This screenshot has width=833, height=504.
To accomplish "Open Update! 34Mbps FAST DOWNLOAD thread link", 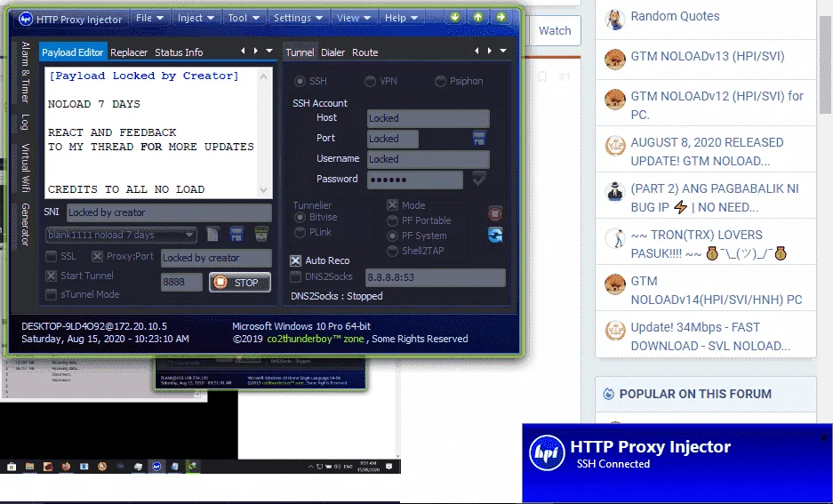I will click(710, 336).
